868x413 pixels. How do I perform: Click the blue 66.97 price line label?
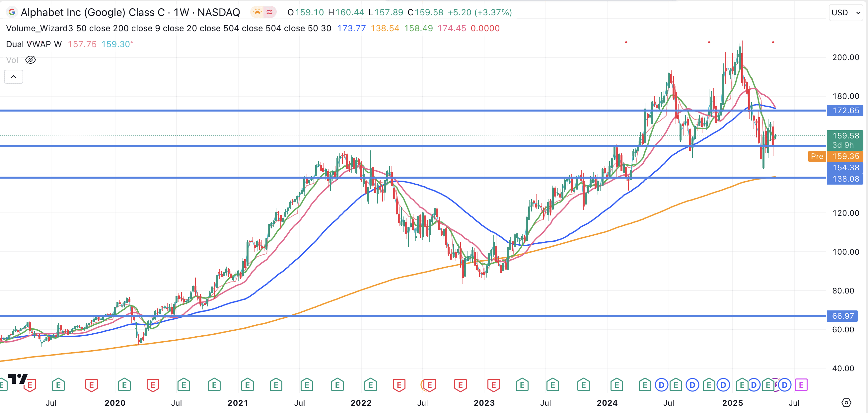click(842, 316)
